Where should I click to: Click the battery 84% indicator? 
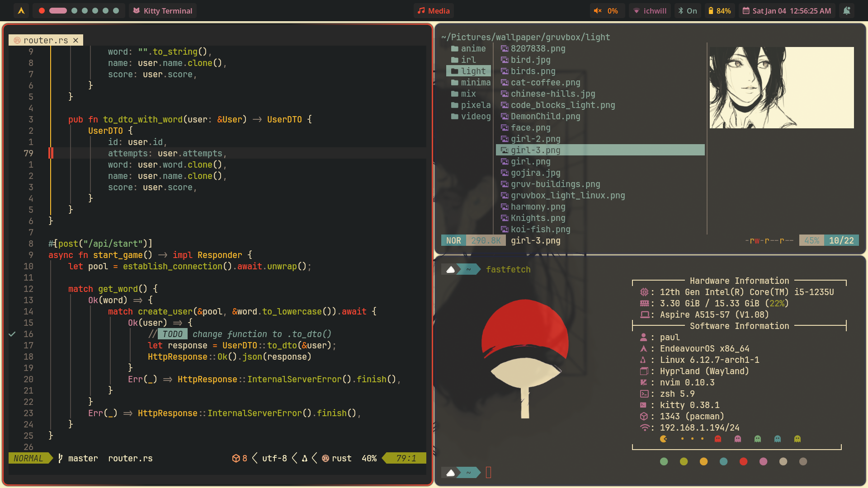click(719, 11)
